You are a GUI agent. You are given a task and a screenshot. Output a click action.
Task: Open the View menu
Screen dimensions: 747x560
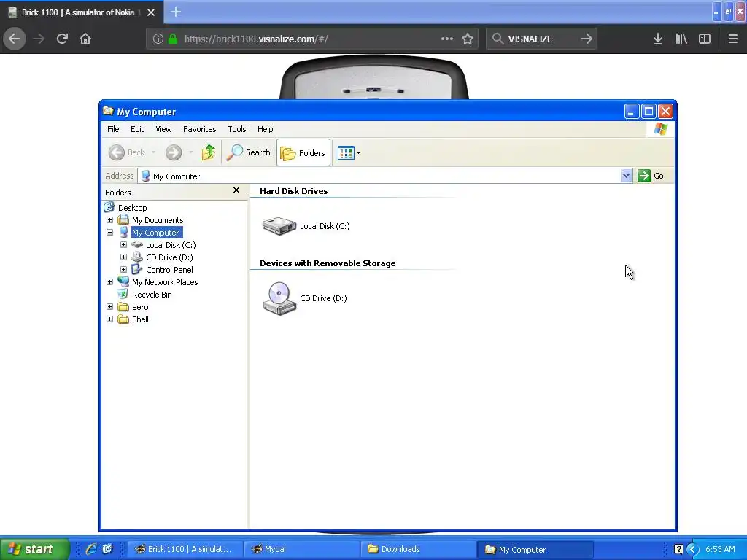[163, 129]
